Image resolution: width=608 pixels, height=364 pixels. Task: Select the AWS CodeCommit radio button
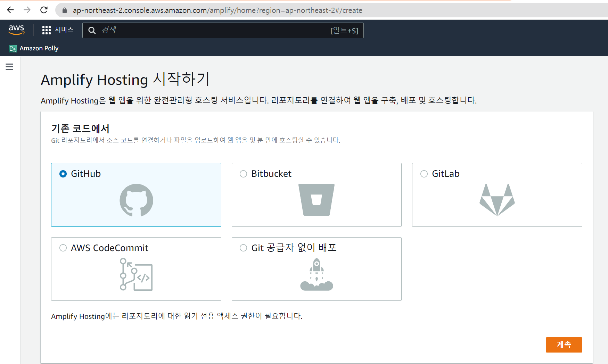coord(63,248)
